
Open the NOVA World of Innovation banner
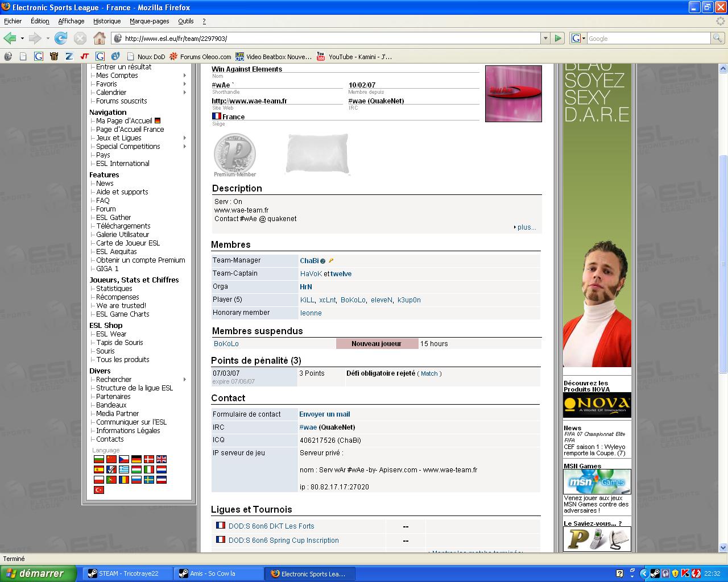597,405
